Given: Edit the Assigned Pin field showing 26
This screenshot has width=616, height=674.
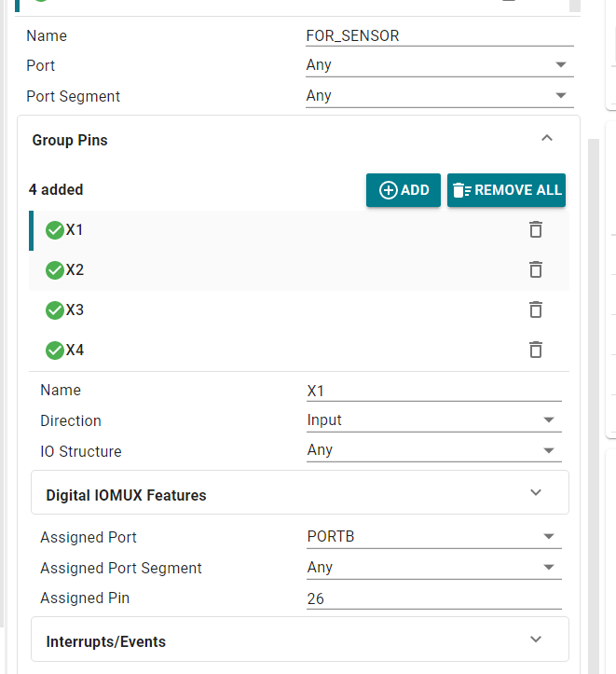Looking at the screenshot, I should coord(434,598).
